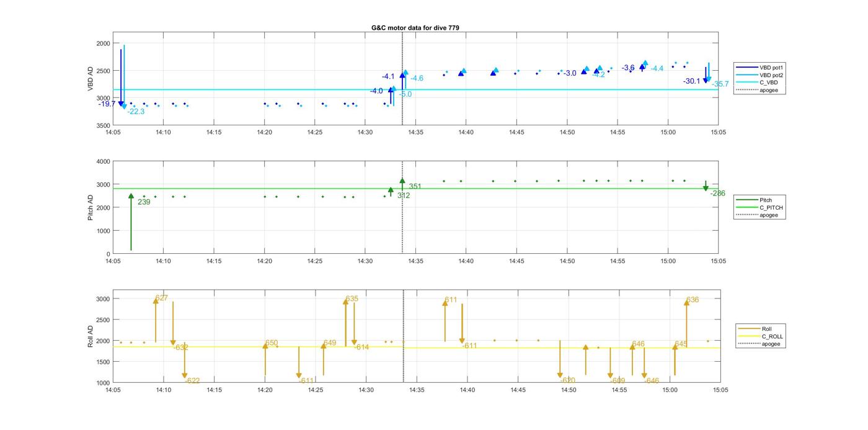Click the "-609" roll data label
Viewport: 868px width, 430px height.
click(618, 380)
